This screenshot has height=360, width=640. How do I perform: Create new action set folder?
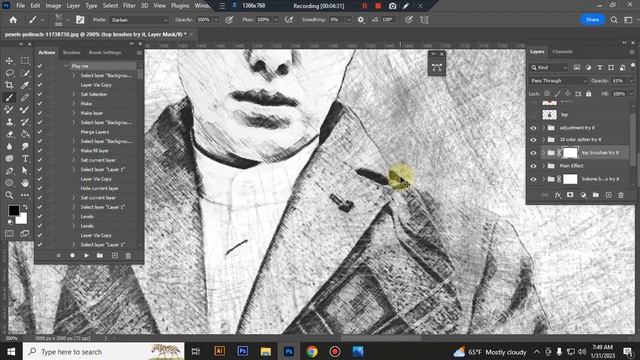(x=100, y=256)
